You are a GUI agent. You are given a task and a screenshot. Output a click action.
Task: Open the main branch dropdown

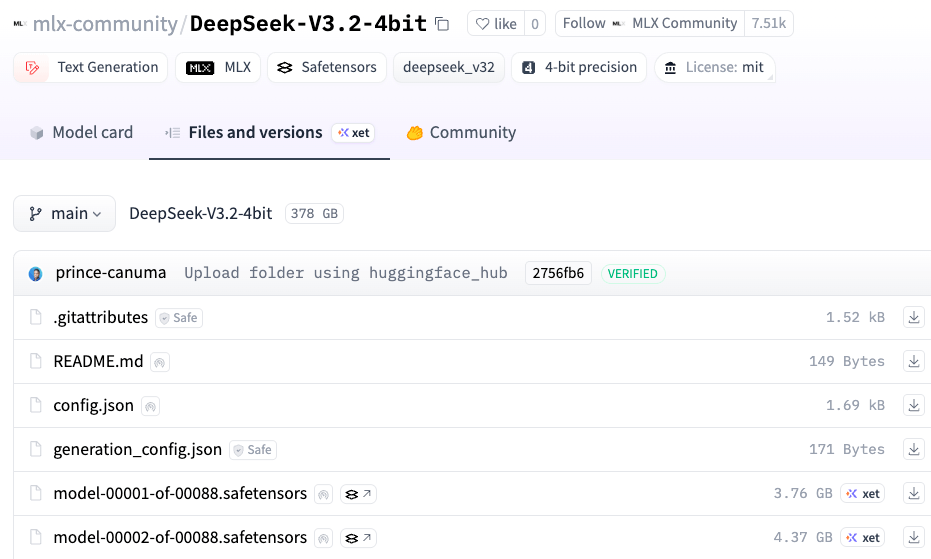pyautogui.click(x=64, y=213)
